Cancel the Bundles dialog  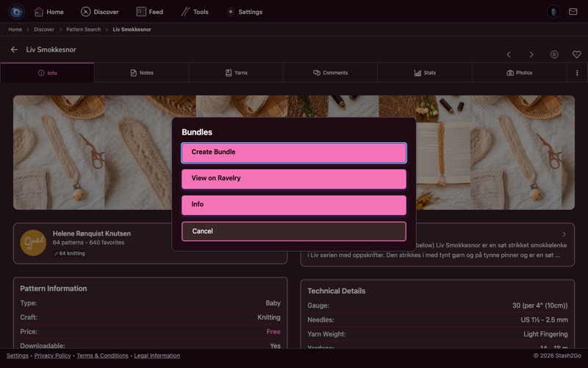294,231
